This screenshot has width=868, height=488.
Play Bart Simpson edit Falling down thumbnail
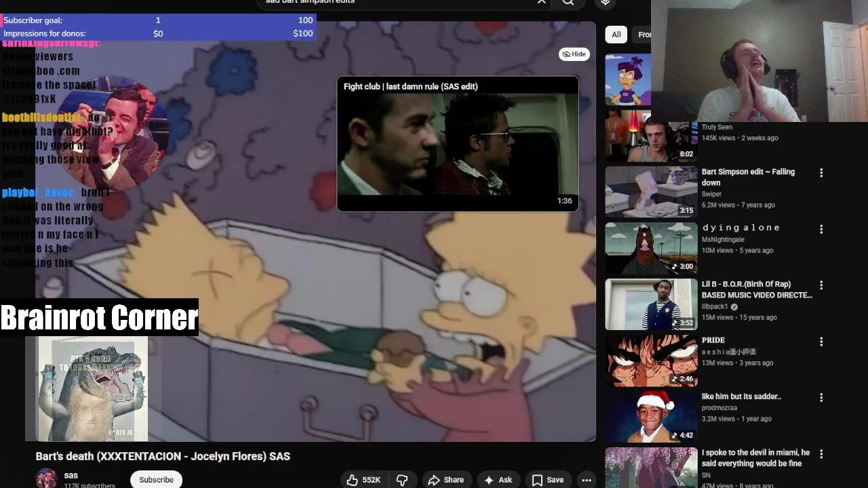pyautogui.click(x=651, y=192)
